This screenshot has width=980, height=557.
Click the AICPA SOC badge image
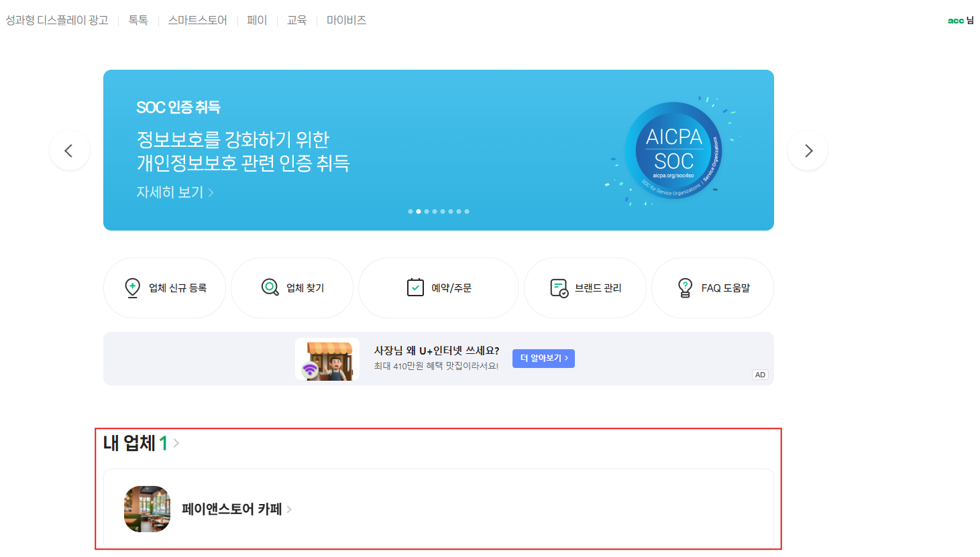tap(673, 151)
